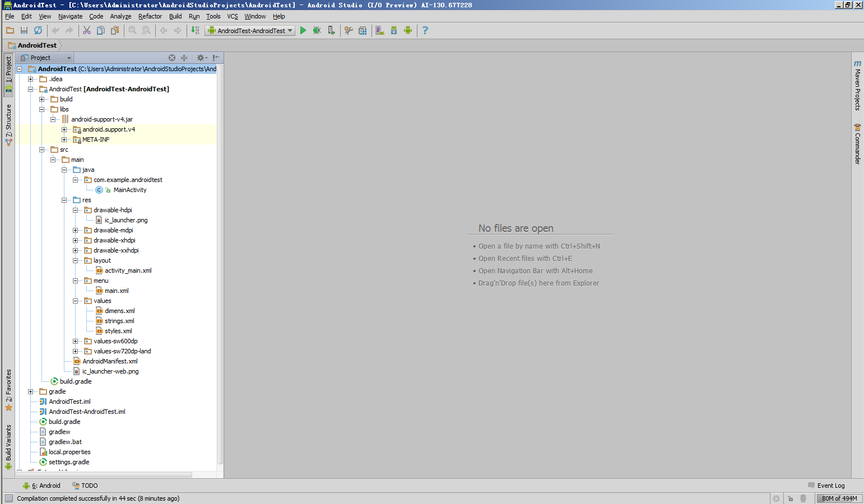Click the Debug bug icon
The height and width of the screenshot is (504, 864).
click(317, 30)
